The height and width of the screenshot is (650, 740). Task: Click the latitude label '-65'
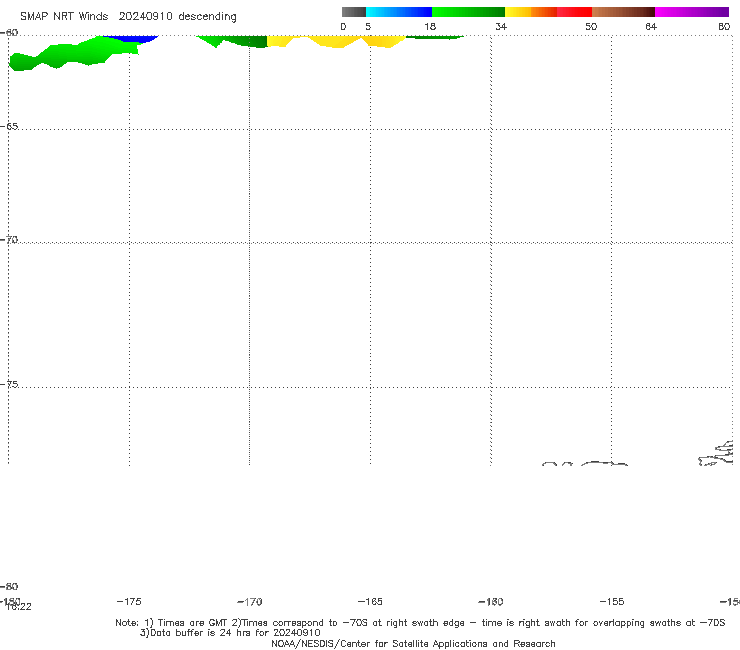[x=9, y=127]
